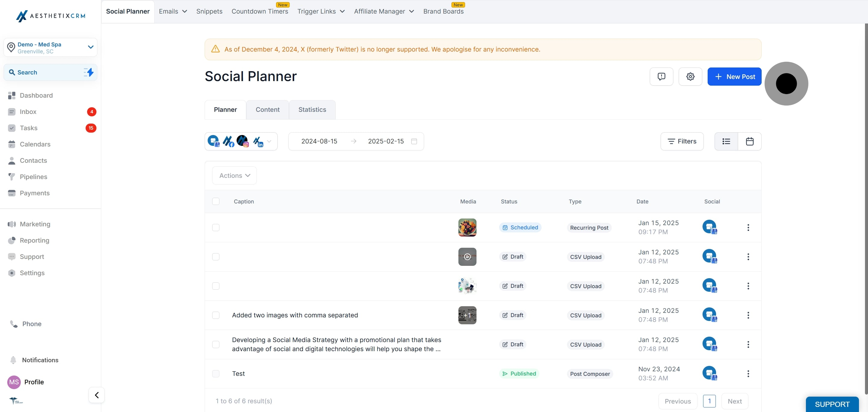
Task: Collapse the sidebar with arrow button
Action: coord(97,395)
